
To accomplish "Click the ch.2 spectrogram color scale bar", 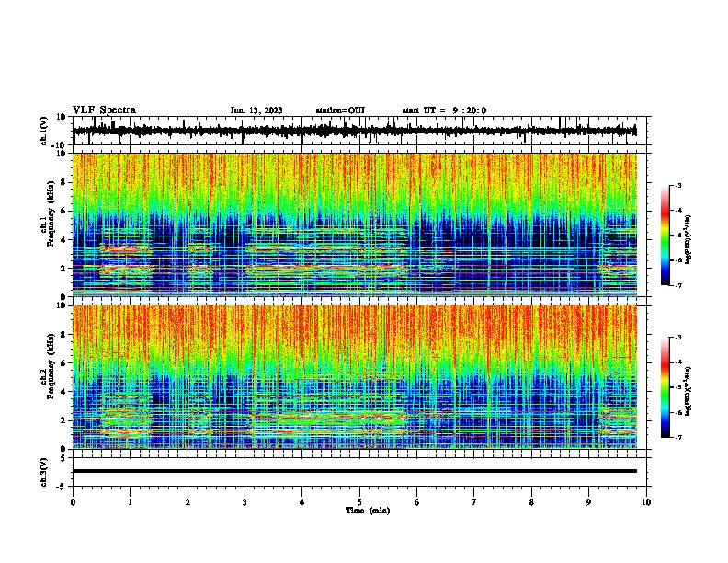I will click(x=665, y=387).
